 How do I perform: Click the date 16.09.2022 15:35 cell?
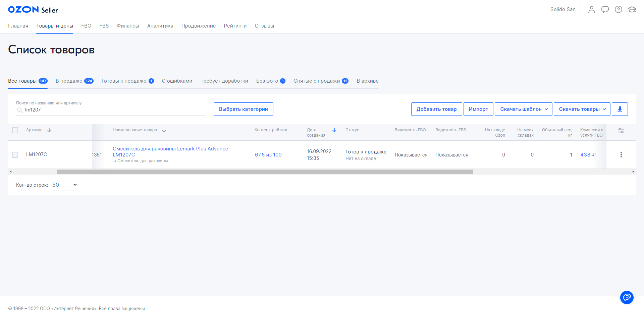point(319,155)
